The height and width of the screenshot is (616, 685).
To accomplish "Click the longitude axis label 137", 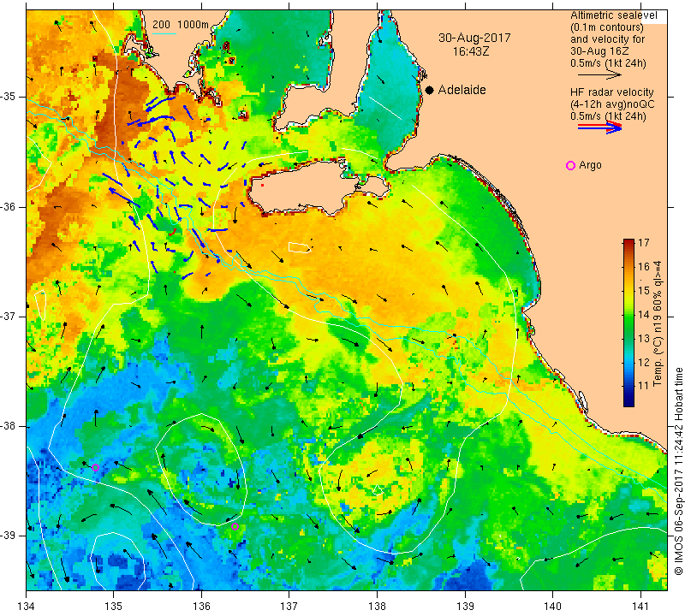I will (x=289, y=606).
